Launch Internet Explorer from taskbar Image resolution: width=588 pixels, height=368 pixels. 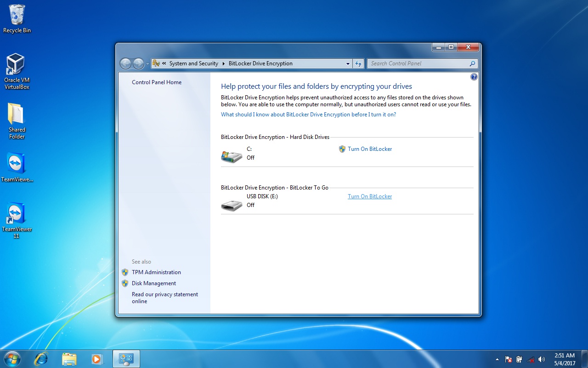coord(41,359)
